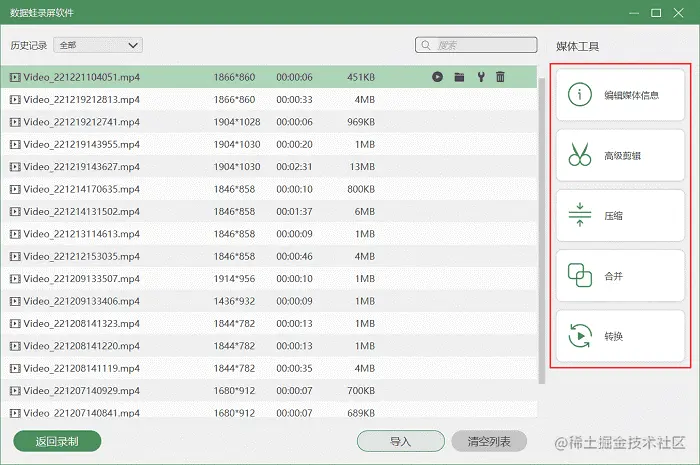Image resolution: width=700 pixels, height=465 pixels.
Task: Select Video_221219143627.mp4 row
Action: click(269, 167)
